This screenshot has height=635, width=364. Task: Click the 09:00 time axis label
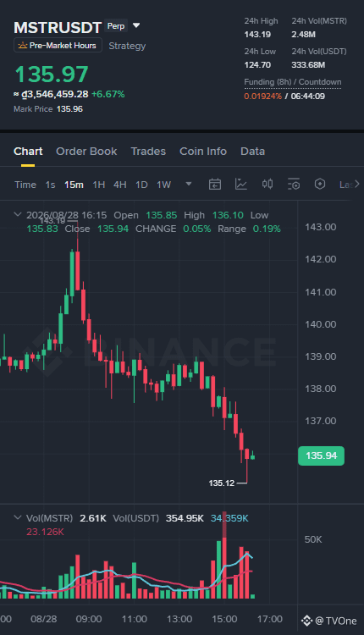tap(89, 619)
